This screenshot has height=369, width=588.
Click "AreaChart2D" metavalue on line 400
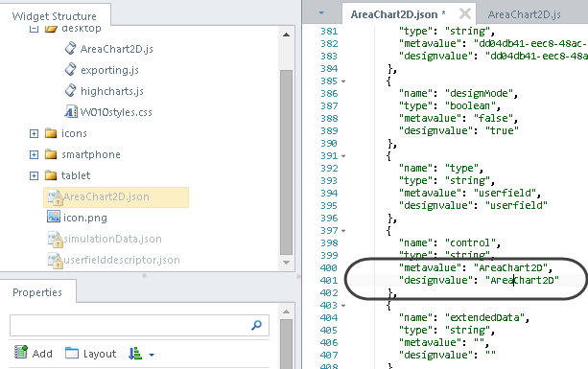pos(510,267)
